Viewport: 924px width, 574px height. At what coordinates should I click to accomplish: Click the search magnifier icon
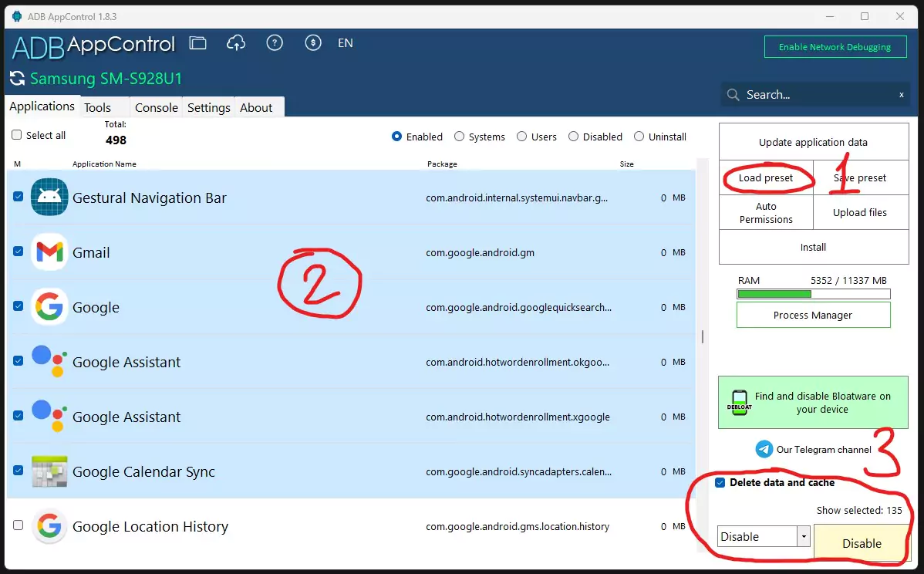tap(733, 94)
